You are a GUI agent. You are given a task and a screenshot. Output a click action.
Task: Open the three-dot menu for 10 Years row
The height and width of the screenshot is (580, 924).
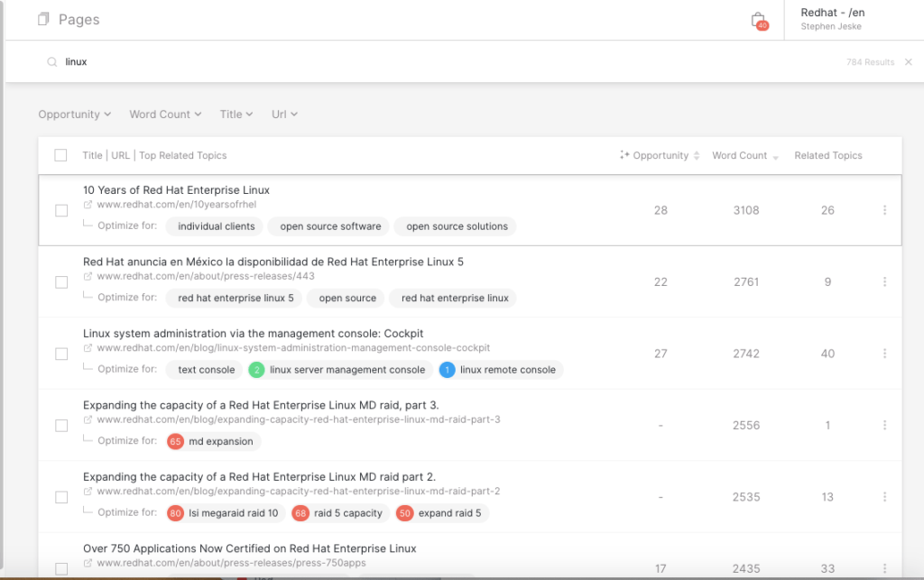[884, 210]
